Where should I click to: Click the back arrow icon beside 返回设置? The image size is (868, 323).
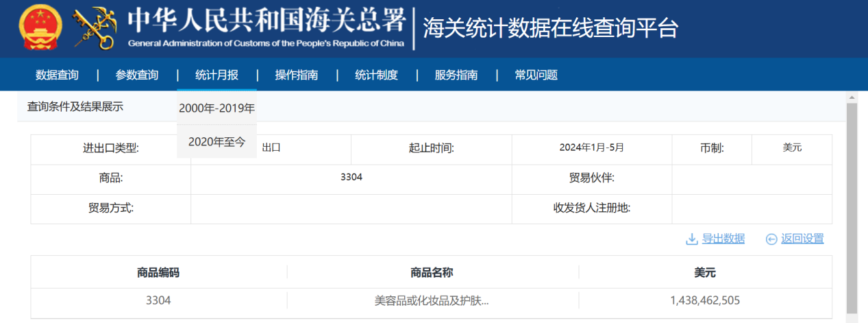771,239
